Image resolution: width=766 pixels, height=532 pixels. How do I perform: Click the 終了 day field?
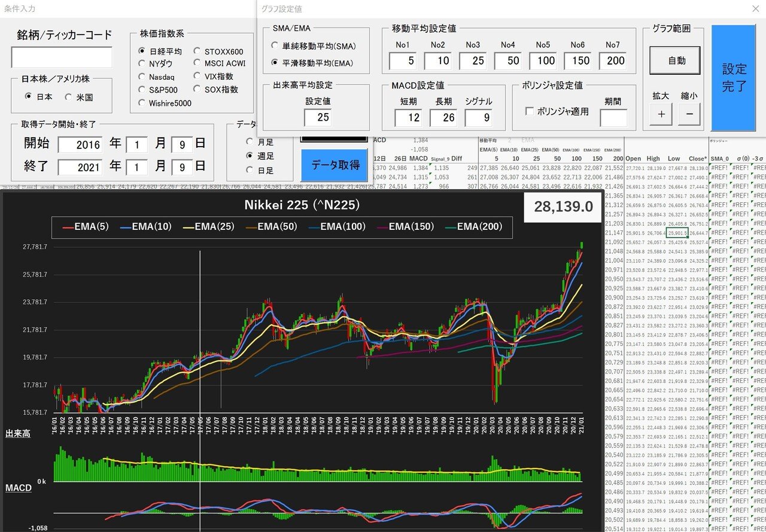click(182, 166)
